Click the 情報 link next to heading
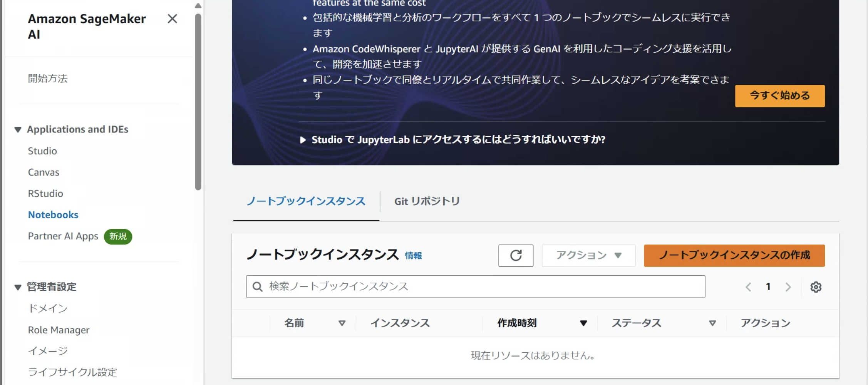 tap(413, 256)
